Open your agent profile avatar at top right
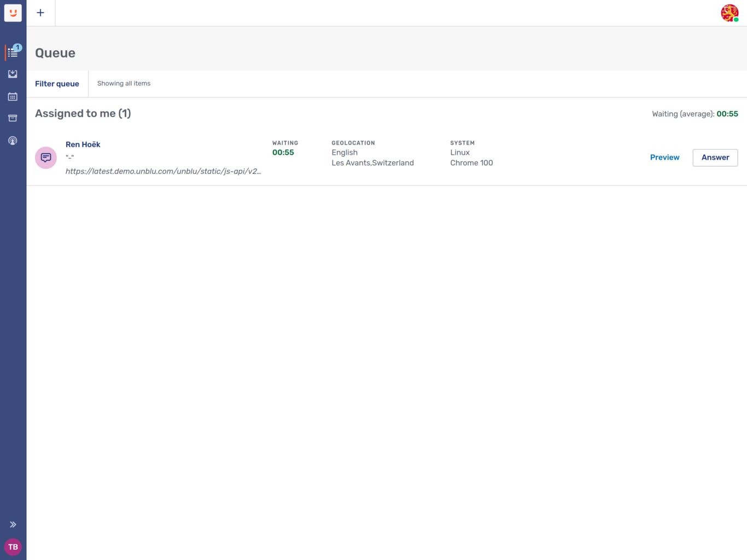747x560 pixels. click(x=730, y=13)
